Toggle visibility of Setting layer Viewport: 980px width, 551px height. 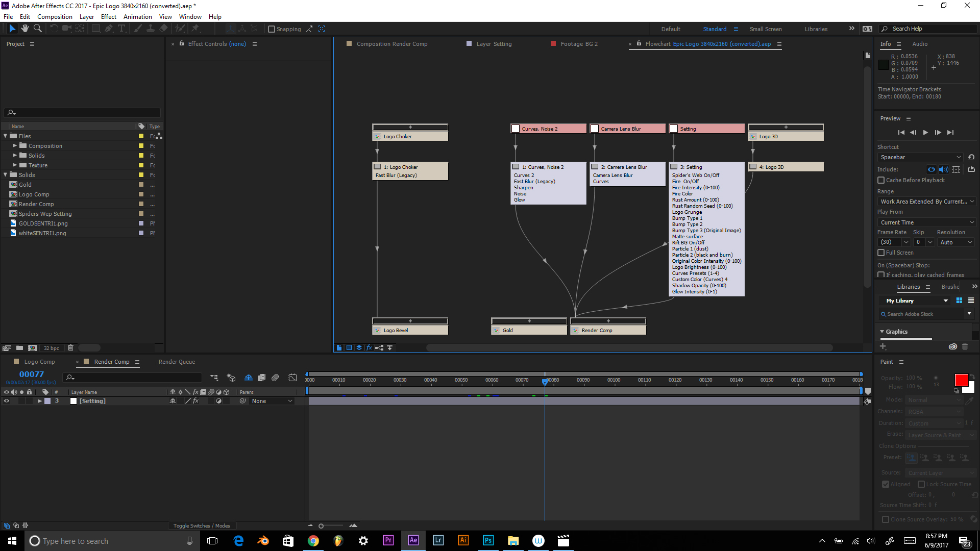click(x=7, y=401)
